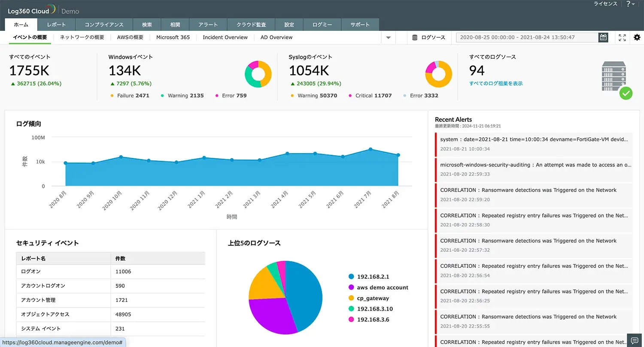Switch to the クラウド監査 tab
644x347 pixels.
[x=251, y=24]
